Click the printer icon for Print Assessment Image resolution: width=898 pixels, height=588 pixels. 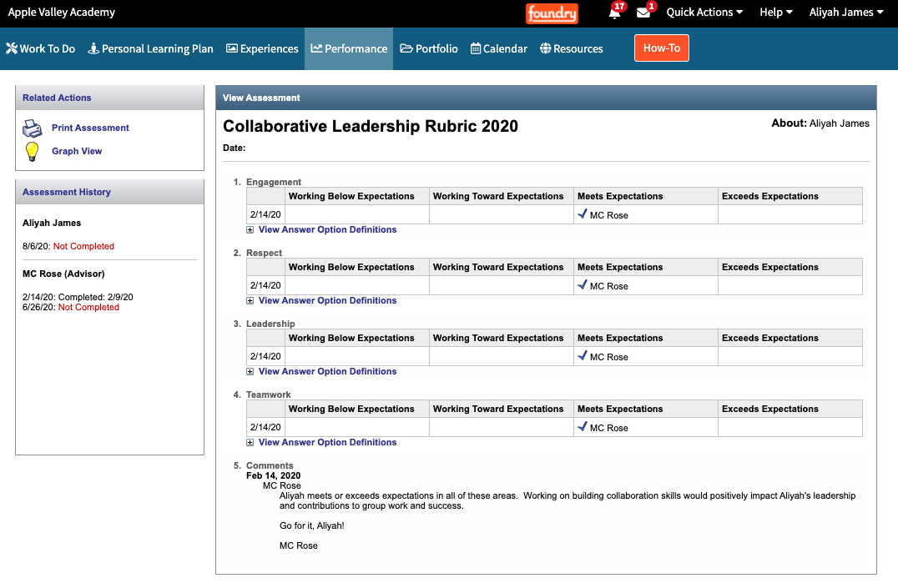(32, 128)
